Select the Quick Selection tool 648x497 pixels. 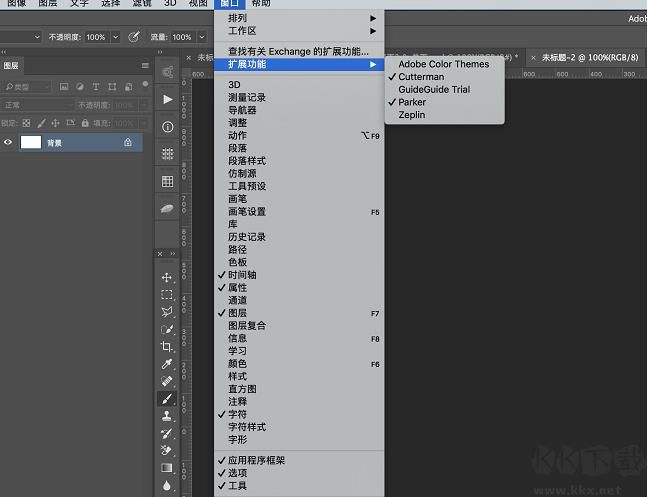pos(167,329)
